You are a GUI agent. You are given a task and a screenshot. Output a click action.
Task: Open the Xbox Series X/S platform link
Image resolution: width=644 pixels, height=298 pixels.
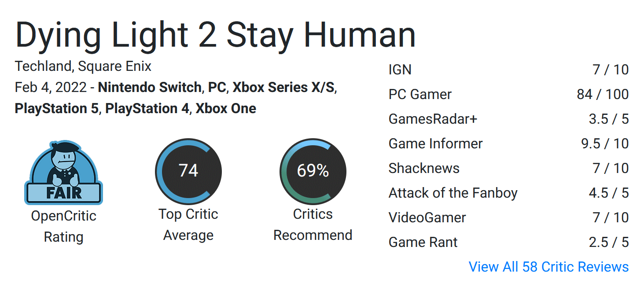(x=284, y=87)
